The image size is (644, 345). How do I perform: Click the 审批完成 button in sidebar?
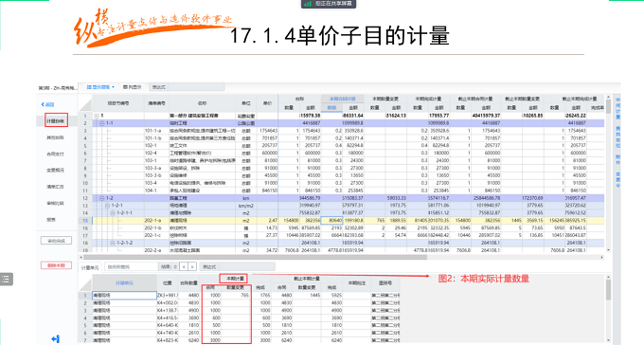point(56,241)
